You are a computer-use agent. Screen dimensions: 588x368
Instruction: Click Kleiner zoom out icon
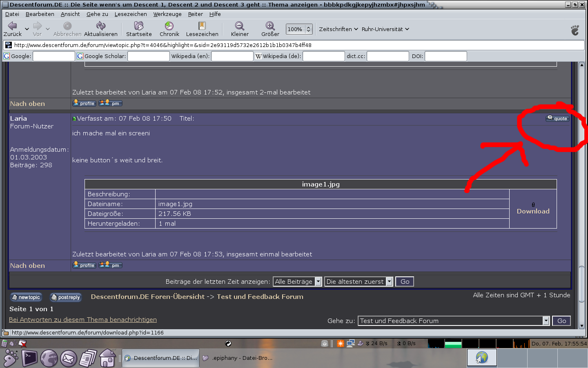(240, 26)
